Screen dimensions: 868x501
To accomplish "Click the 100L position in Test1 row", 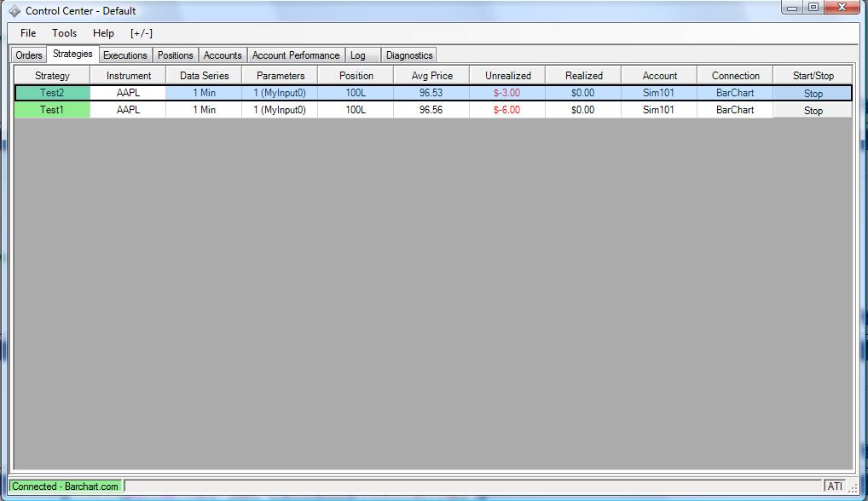I will coord(356,110).
